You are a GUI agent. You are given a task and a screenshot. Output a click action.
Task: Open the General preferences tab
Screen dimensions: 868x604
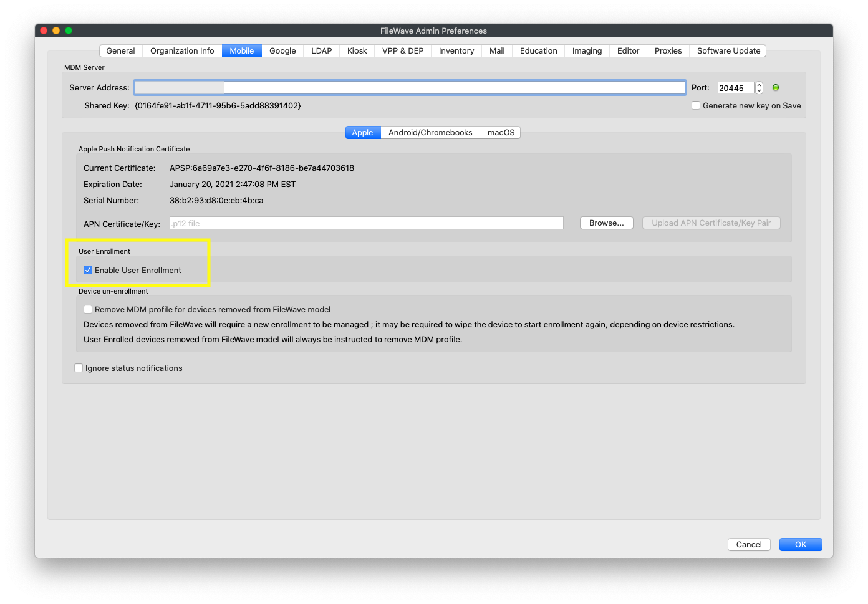[120, 51]
